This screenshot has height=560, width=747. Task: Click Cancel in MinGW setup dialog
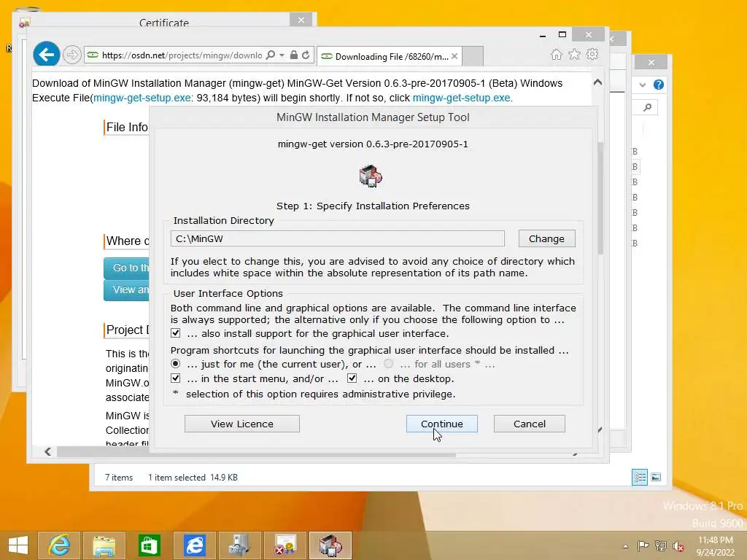(x=530, y=424)
